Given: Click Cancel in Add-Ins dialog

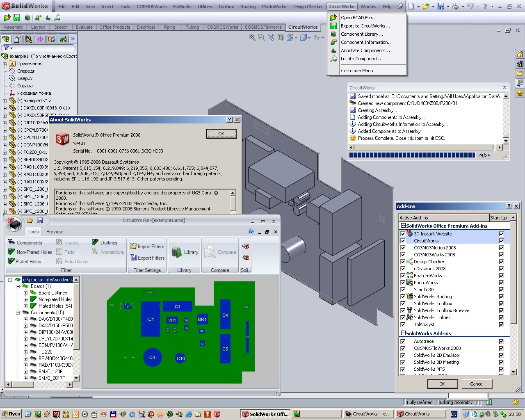Looking at the screenshot, I should coord(477,384).
